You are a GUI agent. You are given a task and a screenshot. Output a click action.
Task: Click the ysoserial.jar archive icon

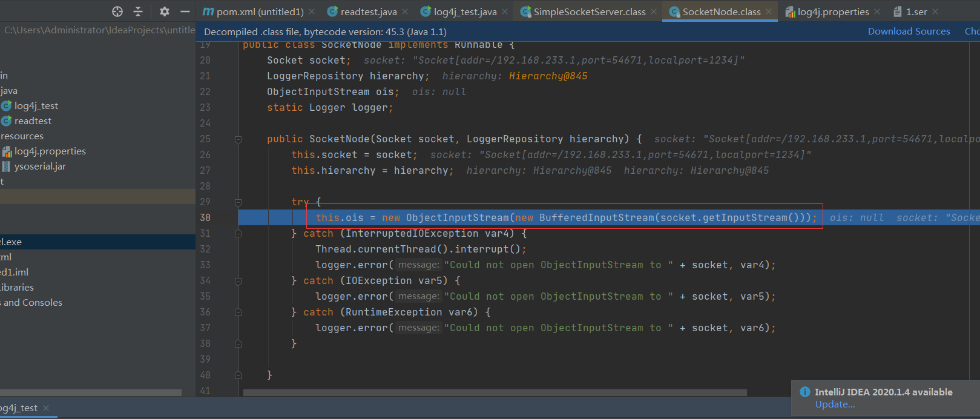click(x=7, y=167)
